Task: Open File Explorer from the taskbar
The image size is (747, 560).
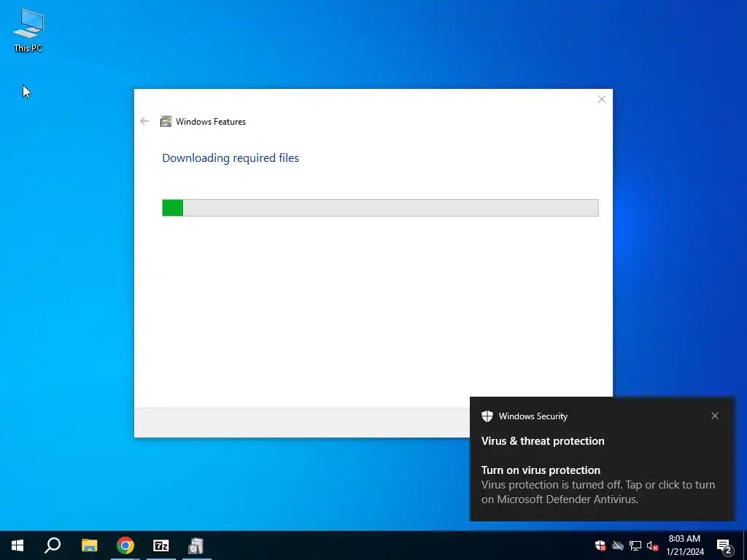Action: coord(89,545)
